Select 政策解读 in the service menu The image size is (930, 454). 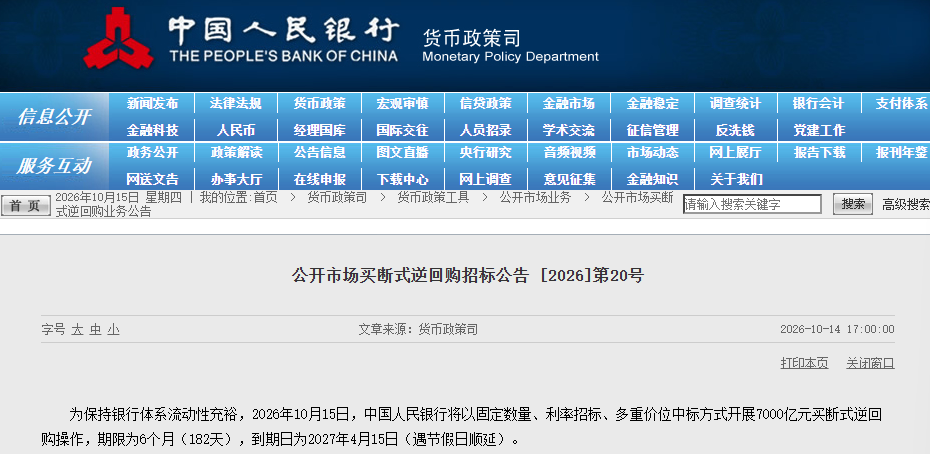[235, 153]
